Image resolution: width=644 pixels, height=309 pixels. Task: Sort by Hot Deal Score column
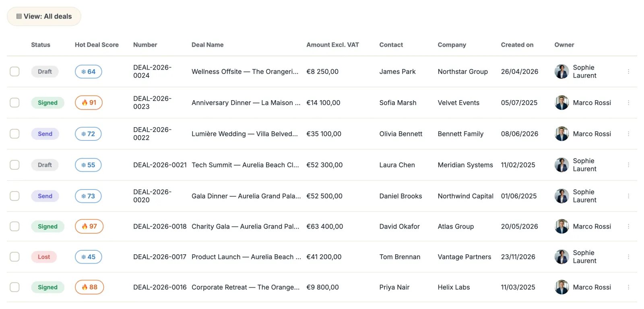(x=97, y=45)
